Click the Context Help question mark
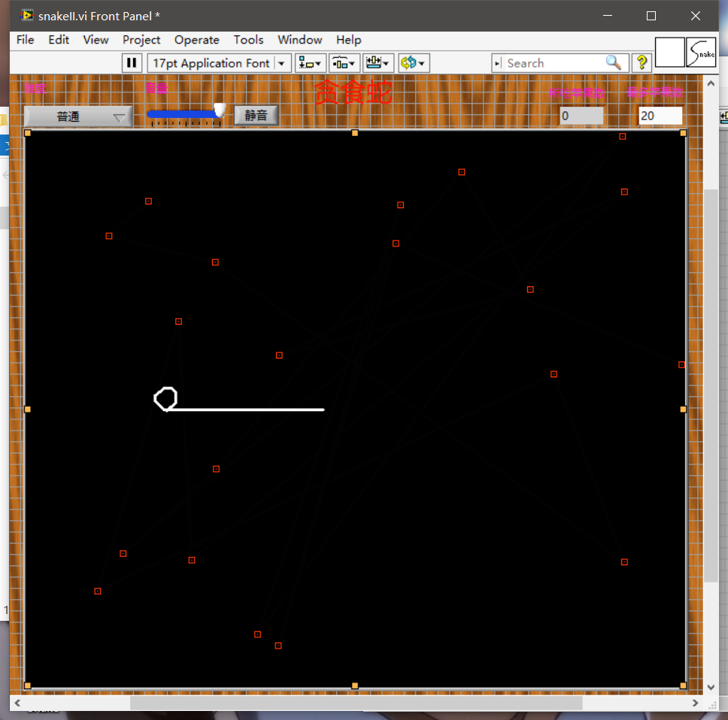728x720 pixels. [x=642, y=62]
